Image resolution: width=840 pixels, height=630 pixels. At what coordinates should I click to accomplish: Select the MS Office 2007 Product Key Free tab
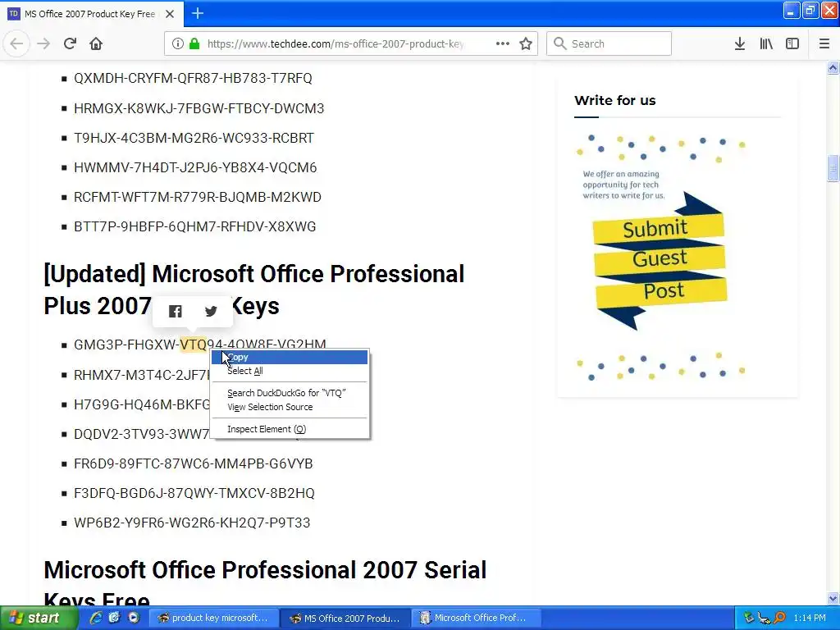[92, 14]
